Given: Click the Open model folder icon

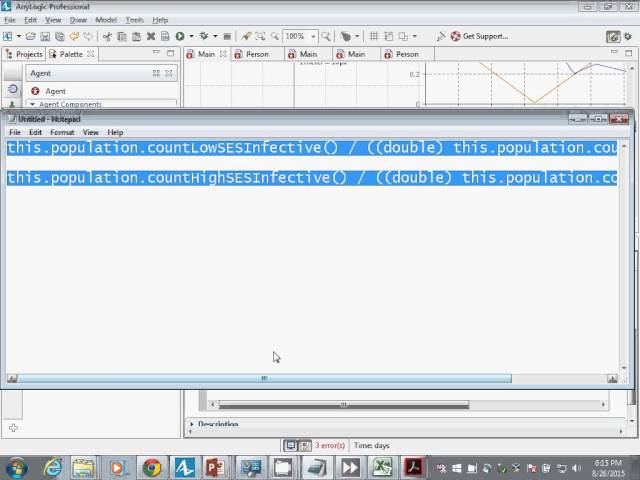Looking at the screenshot, I should pos(31,36).
